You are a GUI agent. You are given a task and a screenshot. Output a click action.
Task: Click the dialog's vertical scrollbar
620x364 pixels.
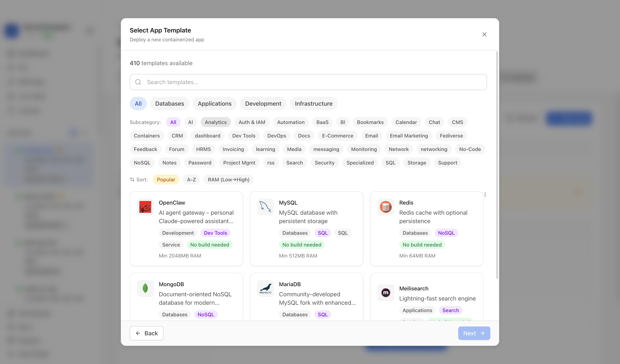coord(497,165)
